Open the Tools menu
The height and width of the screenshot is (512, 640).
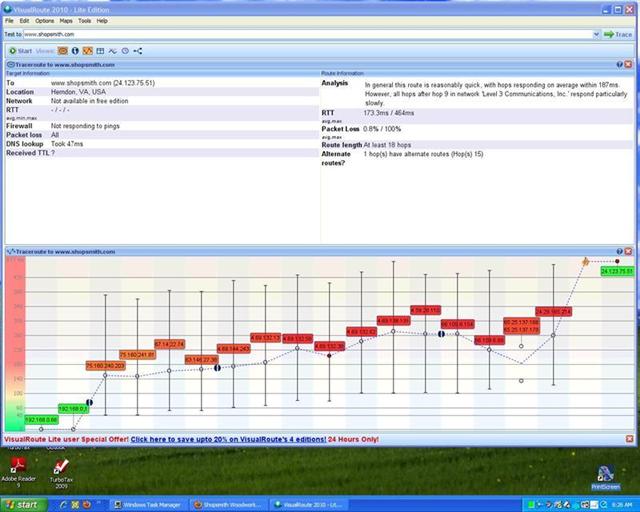tap(84, 21)
